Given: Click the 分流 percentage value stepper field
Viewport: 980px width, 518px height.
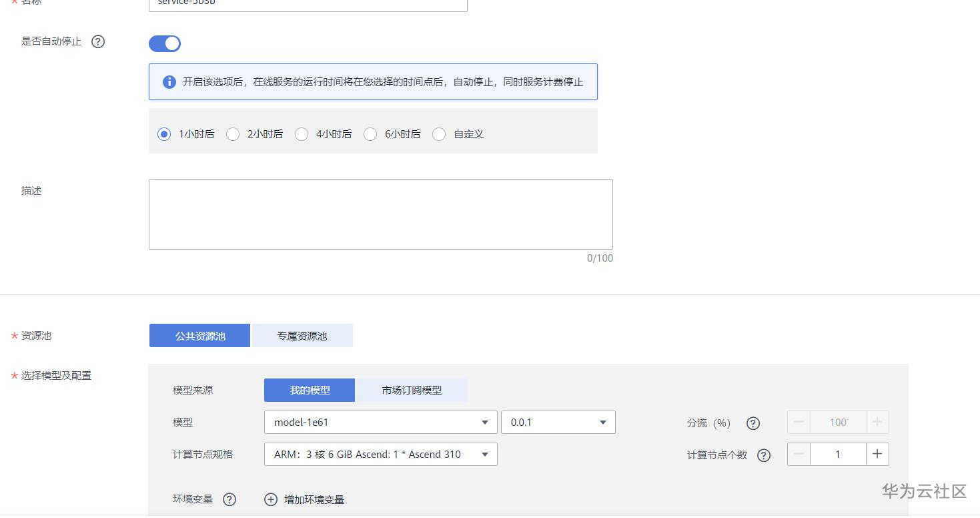Looking at the screenshot, I should click(837, 422).
